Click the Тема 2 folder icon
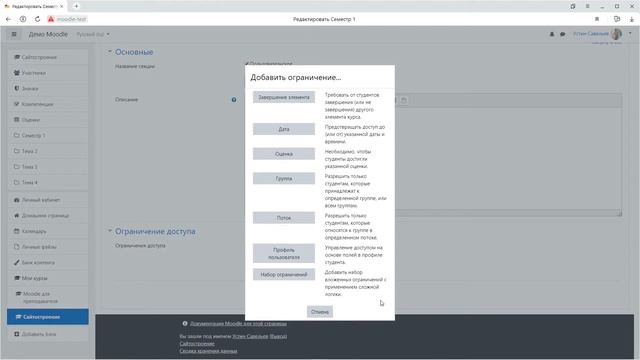 point(17,151)
